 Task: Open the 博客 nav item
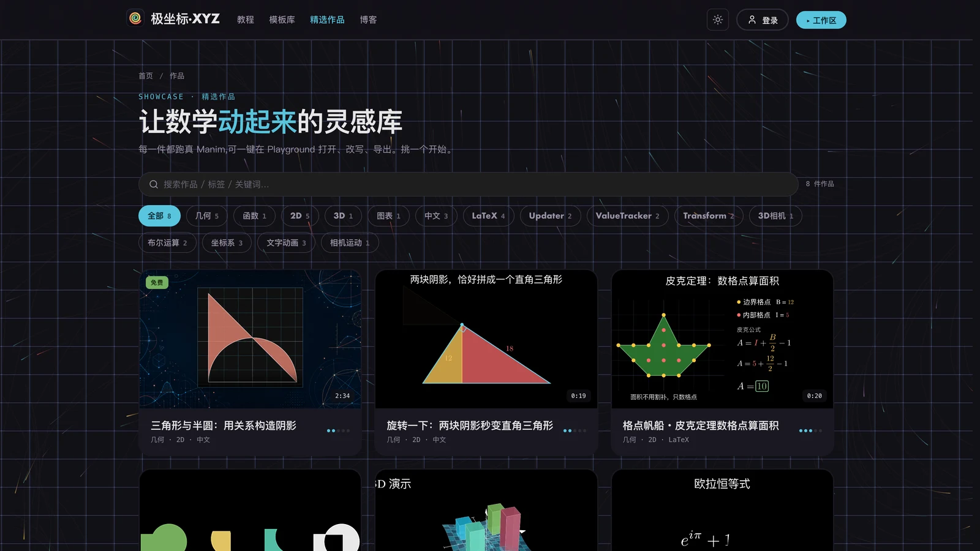click(x=368, y=20)
